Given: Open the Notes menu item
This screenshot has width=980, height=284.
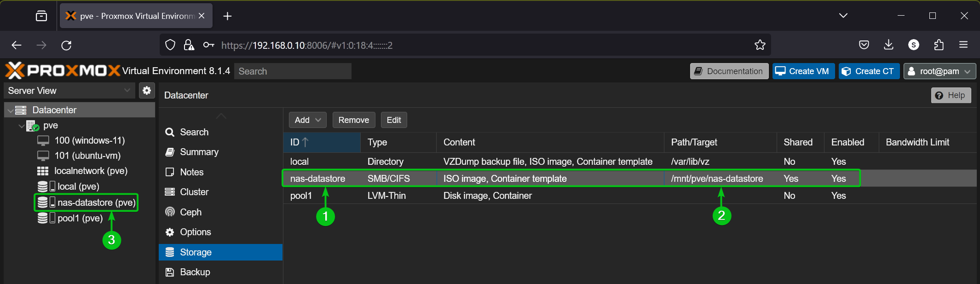Looking at the screenshot, I should (220, 172).
